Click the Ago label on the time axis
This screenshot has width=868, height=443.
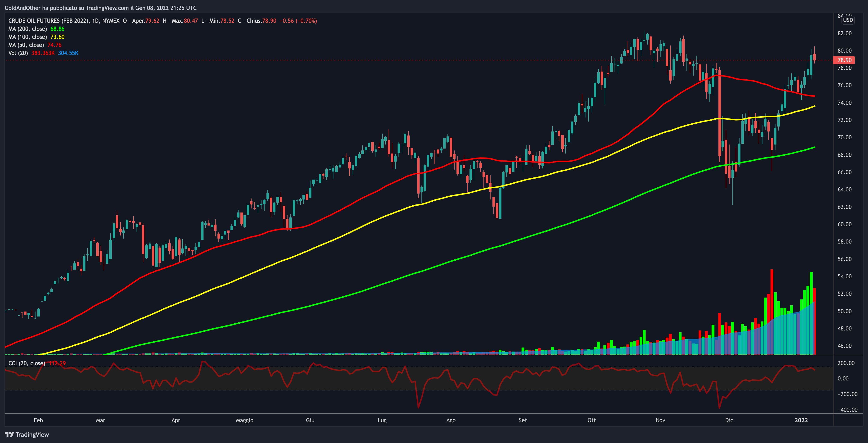pos(451,420)
